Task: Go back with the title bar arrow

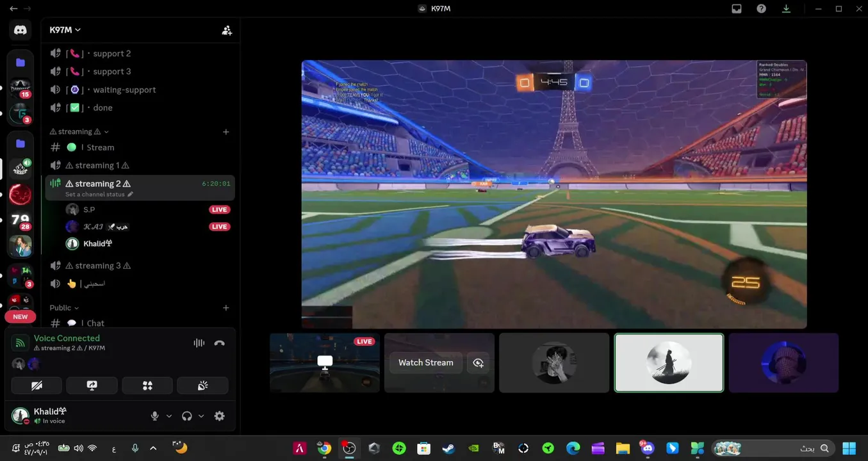Action: click(13, 9)
